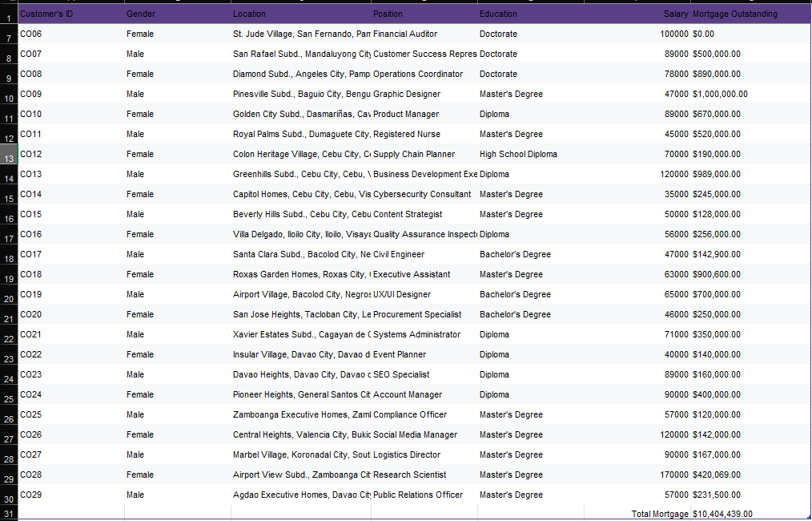Select the Education column header cell
This screenshot has width=812, height=521.
click(x=531, y=14)
